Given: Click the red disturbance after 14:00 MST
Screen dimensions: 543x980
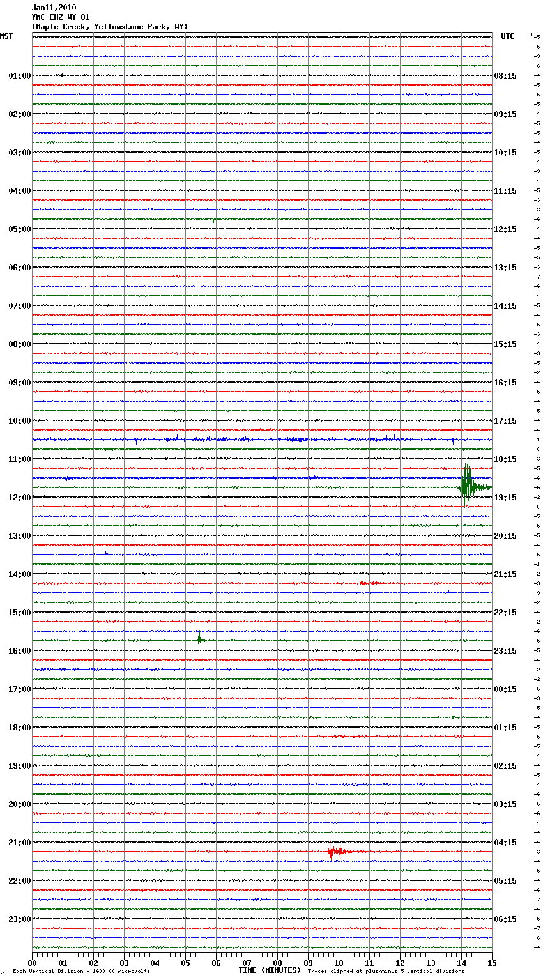Looking at the screenshot, I should click(369, 583).
